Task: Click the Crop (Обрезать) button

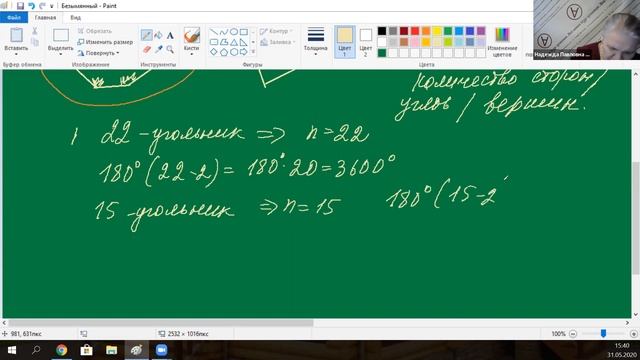Action: [x=95, y=31]
